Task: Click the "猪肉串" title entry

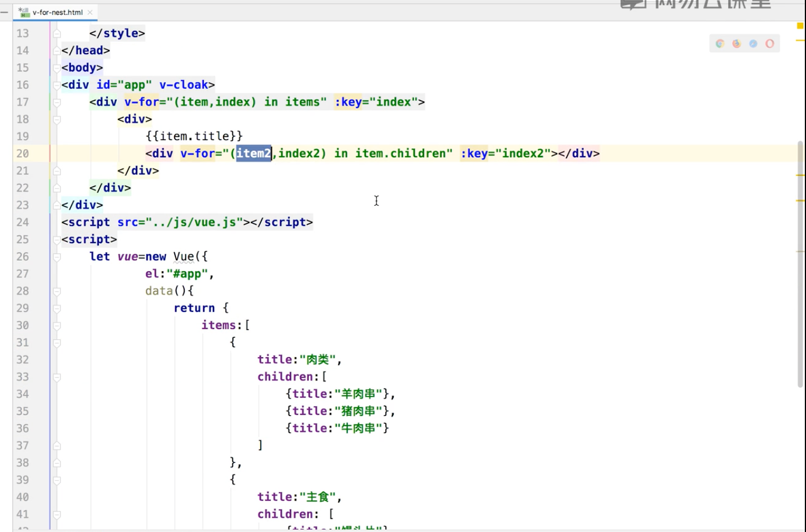Action: point(340,411)
